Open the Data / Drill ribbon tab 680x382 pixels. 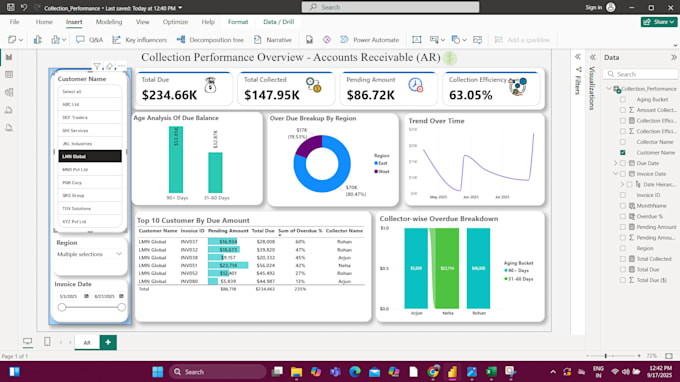278,22
